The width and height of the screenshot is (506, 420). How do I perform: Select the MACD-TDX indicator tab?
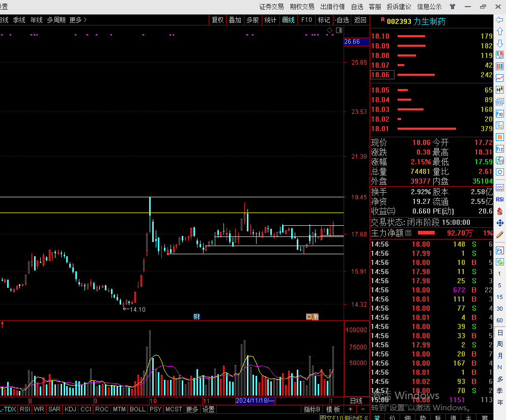point(8,409)
